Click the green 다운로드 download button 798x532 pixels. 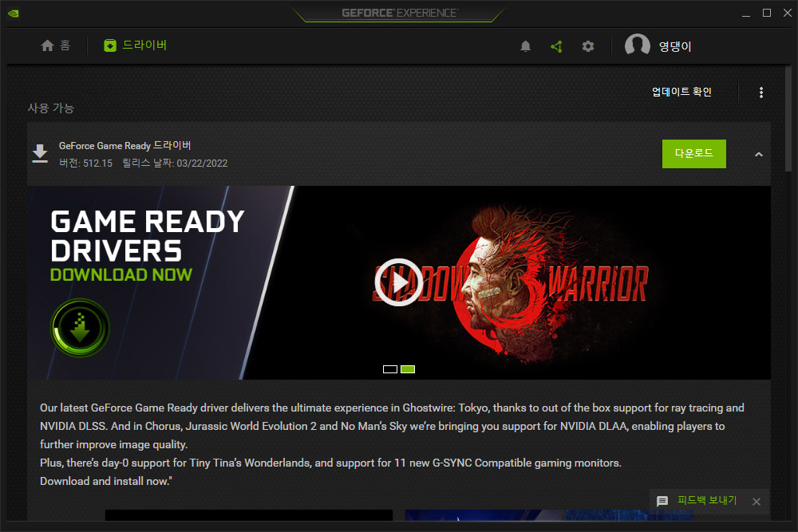[x=693, y=154]
